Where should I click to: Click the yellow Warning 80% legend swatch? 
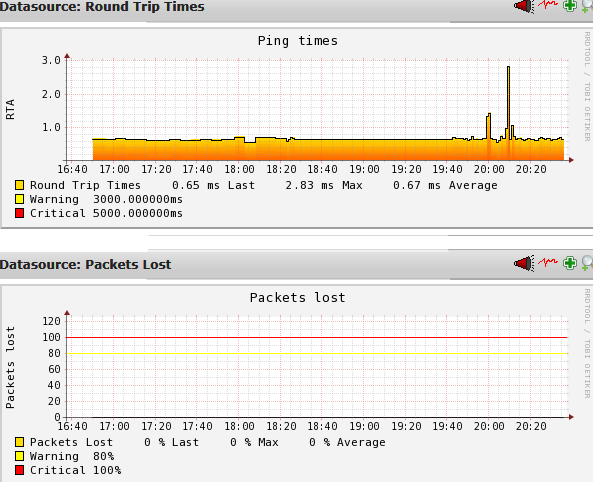(19, 456)
